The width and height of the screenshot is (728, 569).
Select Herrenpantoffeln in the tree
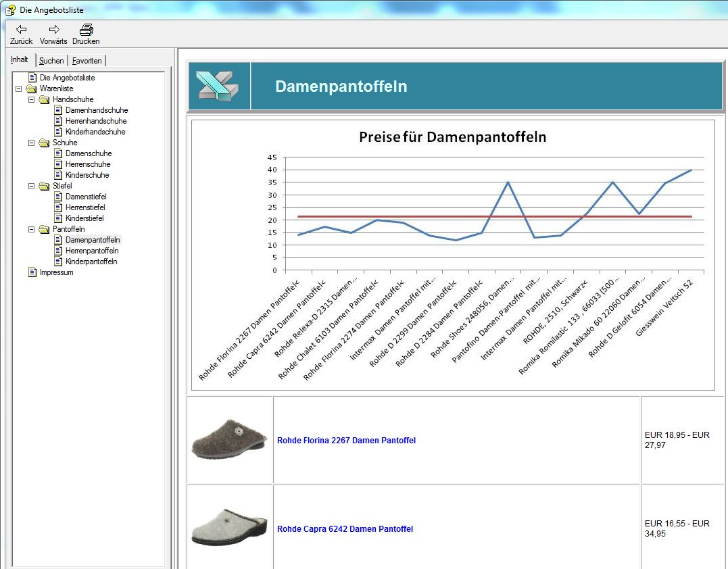pyautogui.click(x=92, y=251)
